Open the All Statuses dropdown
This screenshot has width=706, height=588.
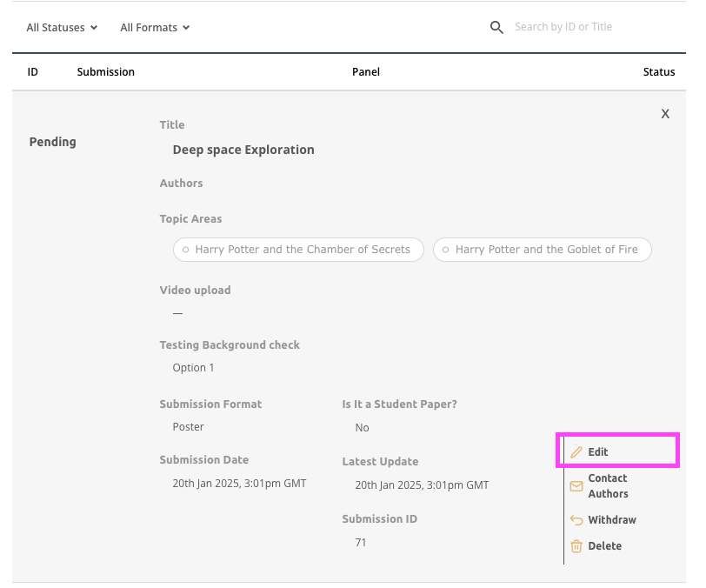pyautogui.click(x=62, y=28)
